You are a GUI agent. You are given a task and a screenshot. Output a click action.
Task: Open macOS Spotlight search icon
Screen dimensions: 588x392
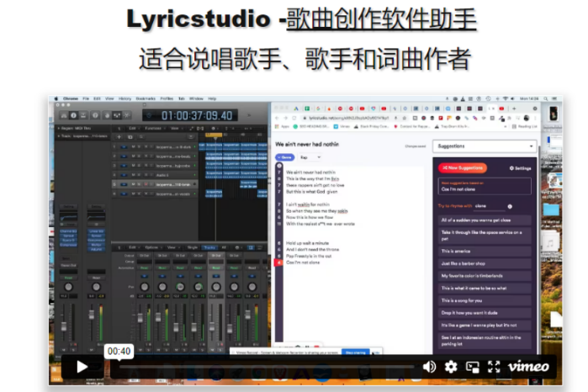click(546, 98)
